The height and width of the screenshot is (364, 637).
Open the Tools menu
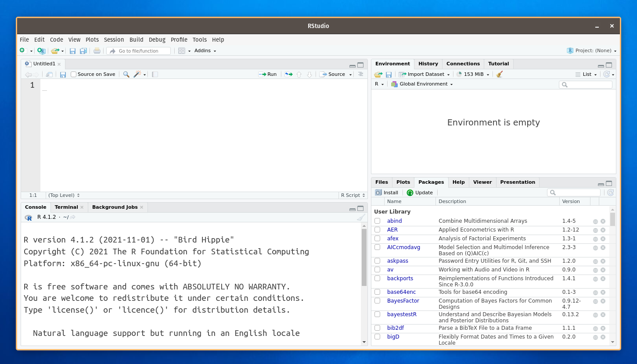click(x=200, y=40)
